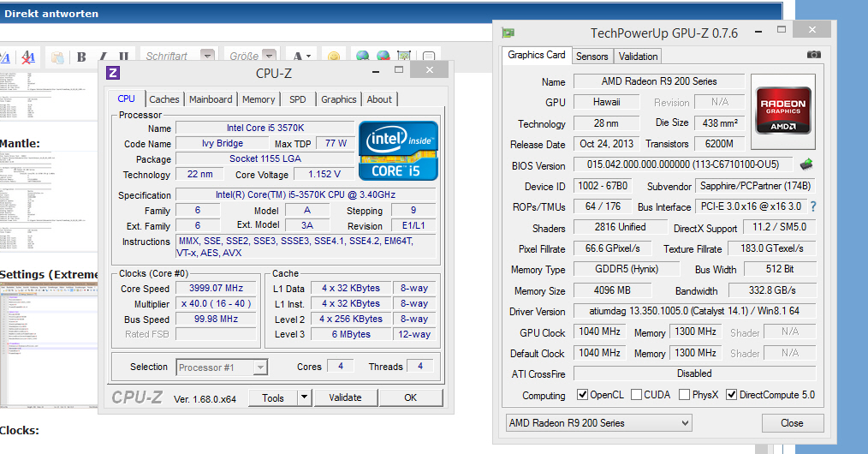Open the Größe font size dropdown

click(x=269, y=56)
